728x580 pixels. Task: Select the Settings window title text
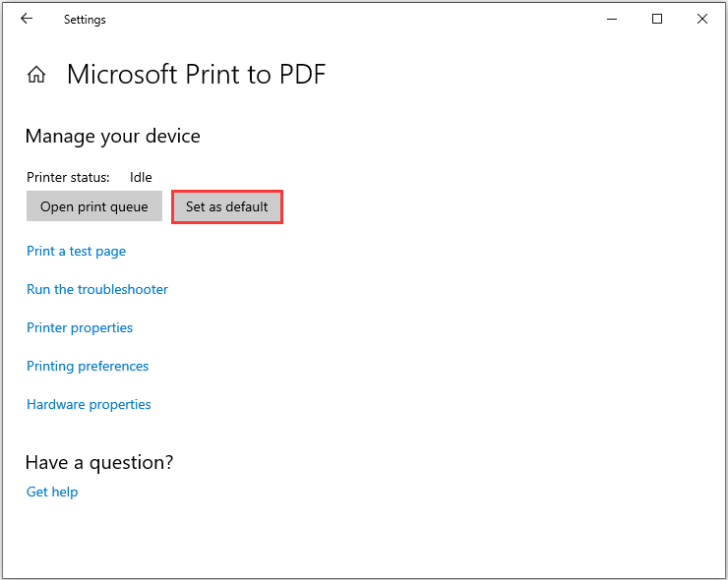[85, 20]
